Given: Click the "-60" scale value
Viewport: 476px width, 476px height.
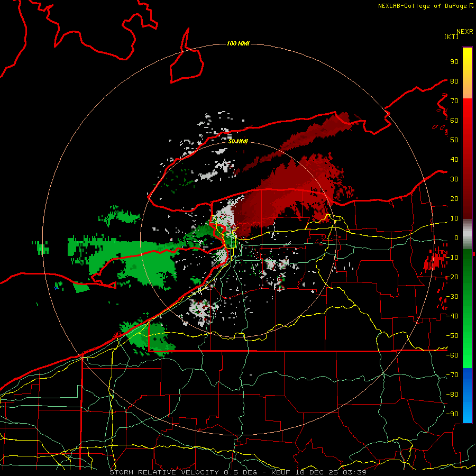Looking at the screenshot, I should (452, 355).
